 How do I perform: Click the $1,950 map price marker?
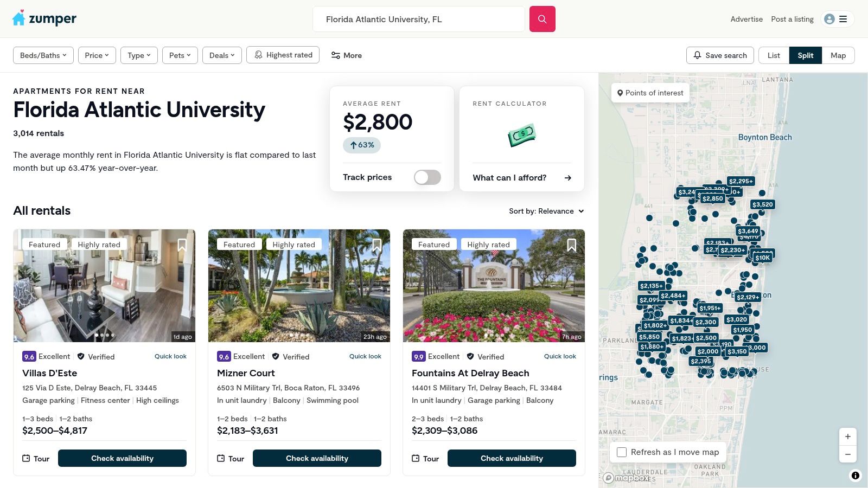pyautogui.click(x=743, y=330)
